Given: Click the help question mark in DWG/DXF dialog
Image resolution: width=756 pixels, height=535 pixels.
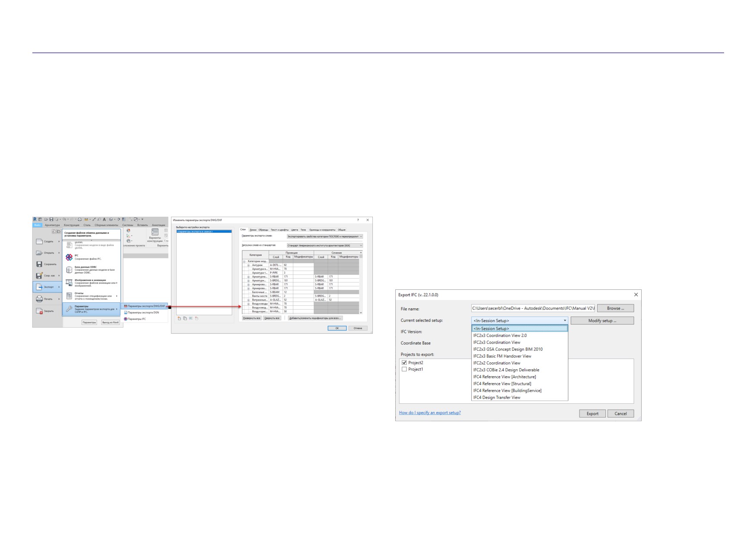Looking at the screenshot, I should [x=358, y=220].
